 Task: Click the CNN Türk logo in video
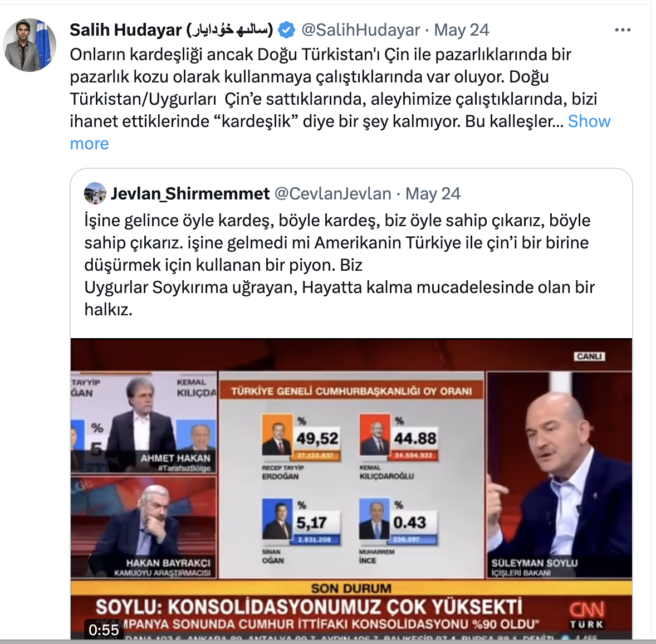pos(586,614)
